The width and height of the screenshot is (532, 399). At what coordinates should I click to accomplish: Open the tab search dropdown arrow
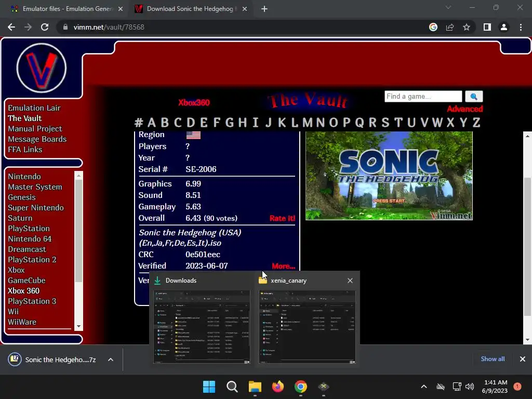(448, 7)
